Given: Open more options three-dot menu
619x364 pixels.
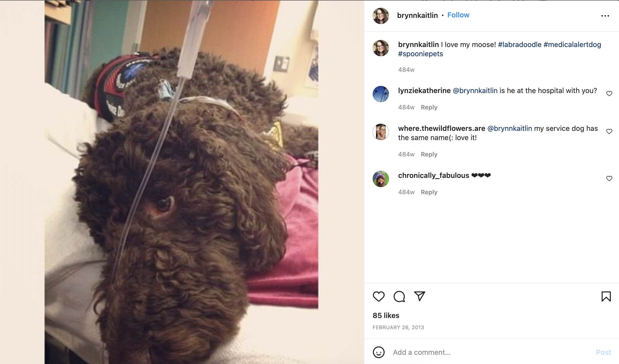Looking at the screenshot, I should click(x=605, y=16).
